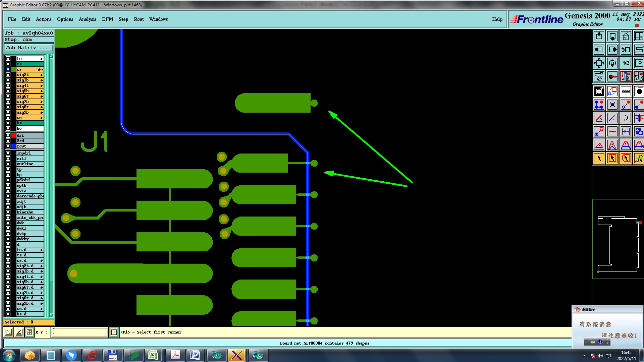Image resolution: width=644 pixels, height=362 pixels.
Task: Select the basic arrow pointer select tool
Action: click(x=599, y=158)
